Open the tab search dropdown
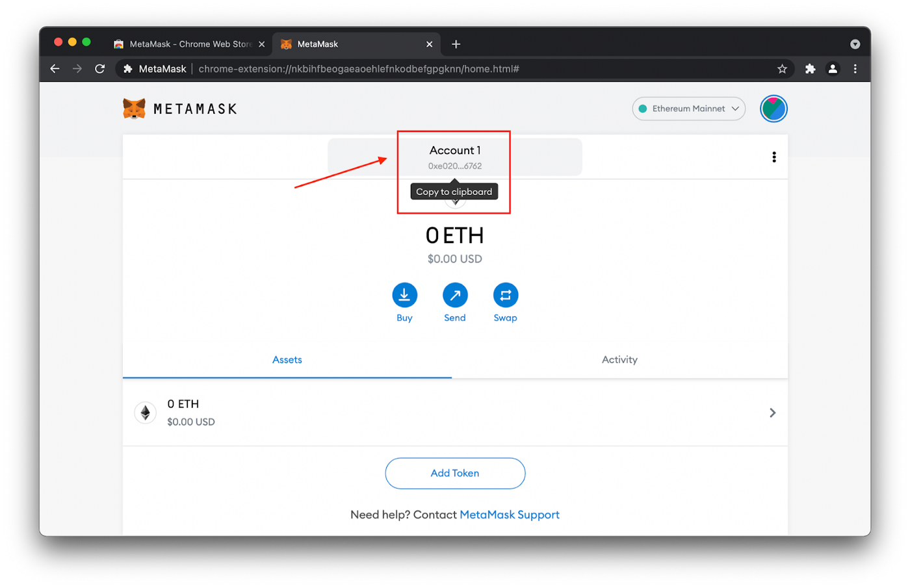 855,44
